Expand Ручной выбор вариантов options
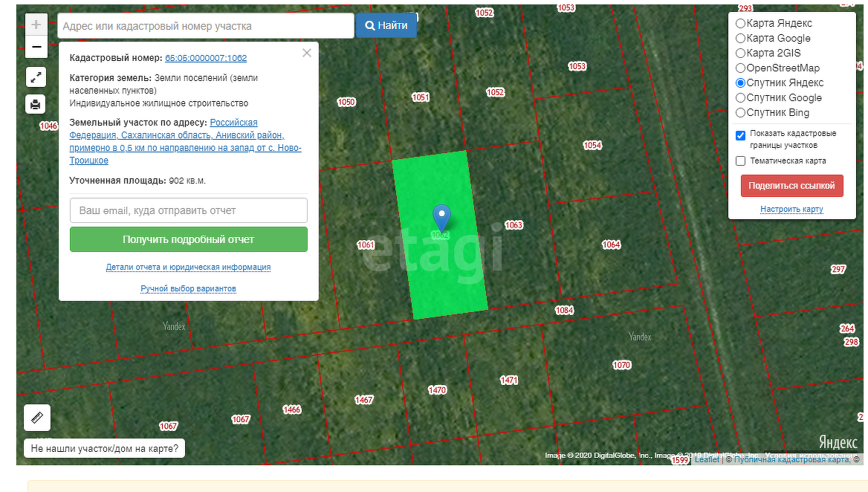Image resolution: width=868 pixels, height=492 pixels. 188,288
